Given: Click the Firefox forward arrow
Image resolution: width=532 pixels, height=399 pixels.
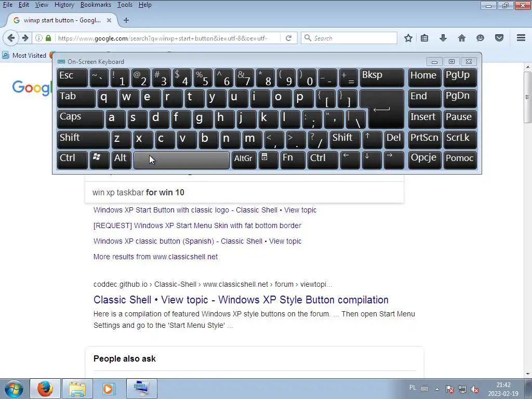Looking at the screenshot, I should coord(25,38).
